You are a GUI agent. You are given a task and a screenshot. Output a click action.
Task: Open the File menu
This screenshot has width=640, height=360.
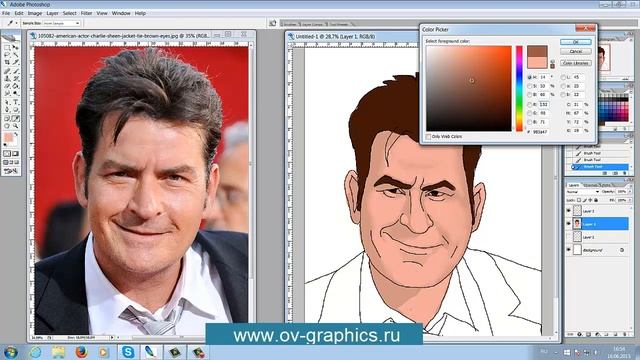(x=6, y=13)
